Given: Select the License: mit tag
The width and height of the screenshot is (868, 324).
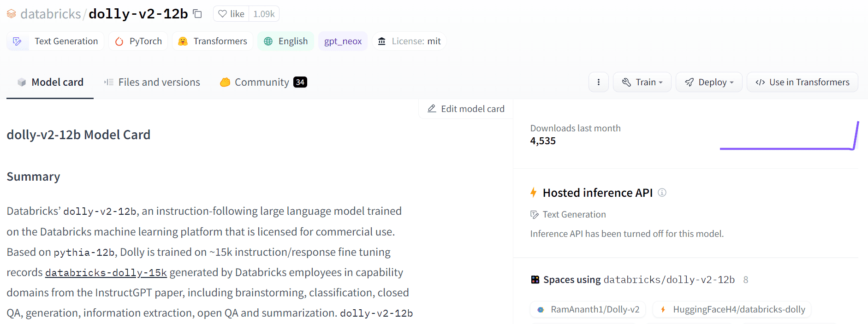Looking at the screenshot, I should point(409,41).
